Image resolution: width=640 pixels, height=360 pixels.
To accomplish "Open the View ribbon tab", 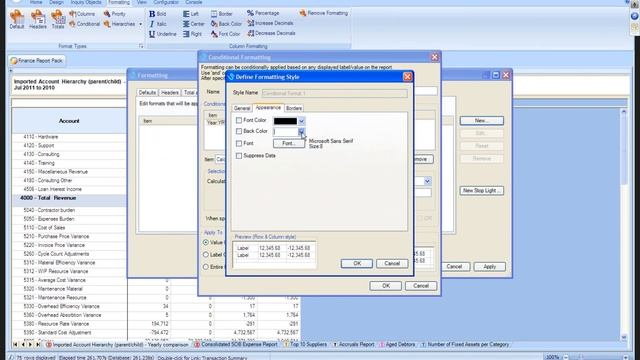I will 142,2.
